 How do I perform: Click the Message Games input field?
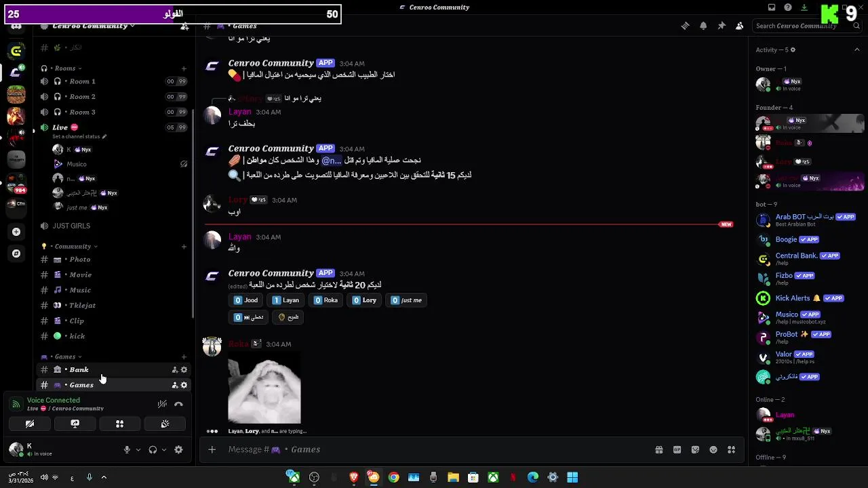click(434, 449)
